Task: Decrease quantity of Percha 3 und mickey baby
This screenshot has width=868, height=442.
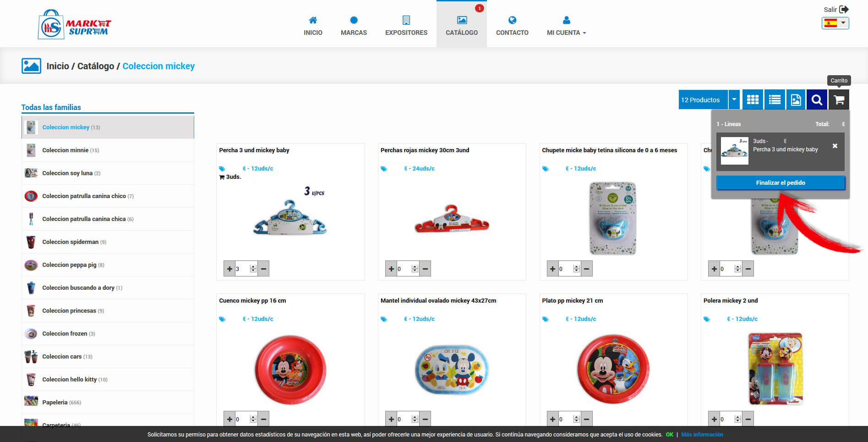Action: click(263, 269)
